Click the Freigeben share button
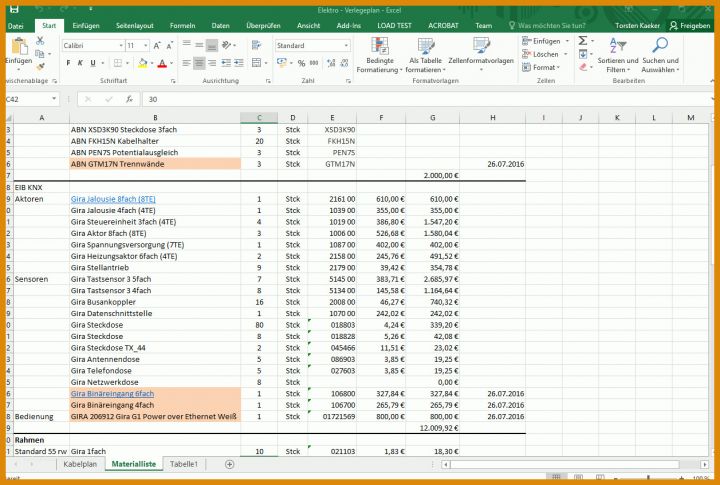 point(690,26)
